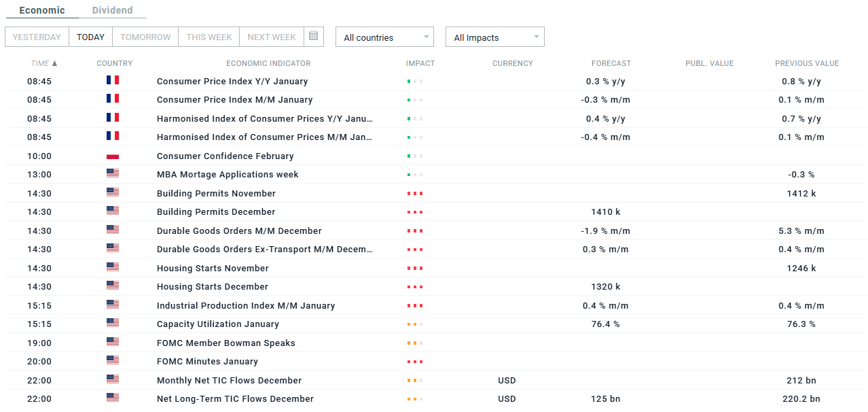The width and height of the screenshot is (868, 412).
Task: Open FOMC Member Bowman Speaks event
Action: pyautogui.click(x=225, y=343)
